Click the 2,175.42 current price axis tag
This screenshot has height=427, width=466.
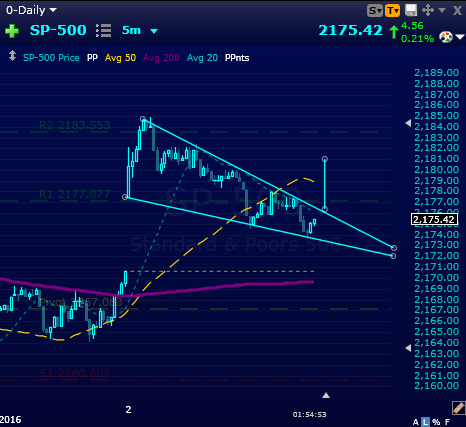click(434, 219)
